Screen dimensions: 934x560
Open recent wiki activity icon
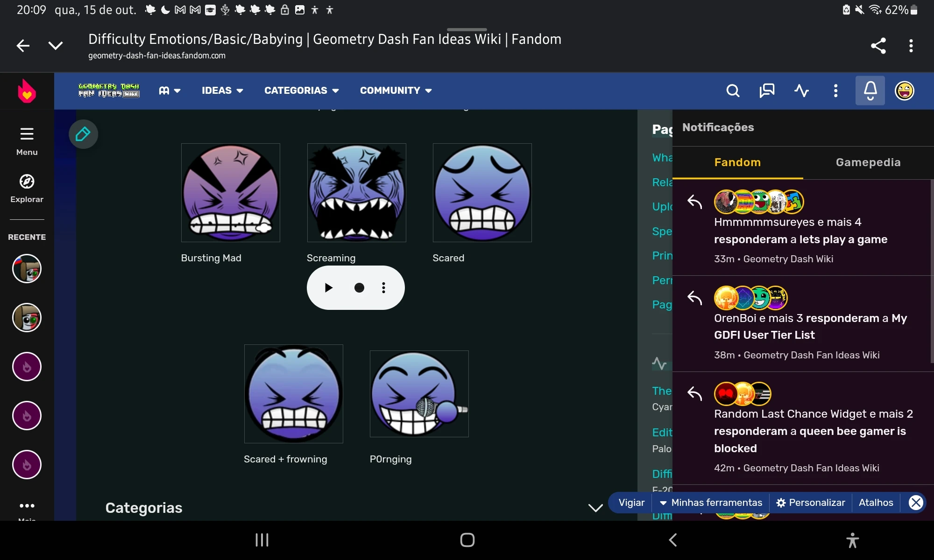(x=801, y=91)
